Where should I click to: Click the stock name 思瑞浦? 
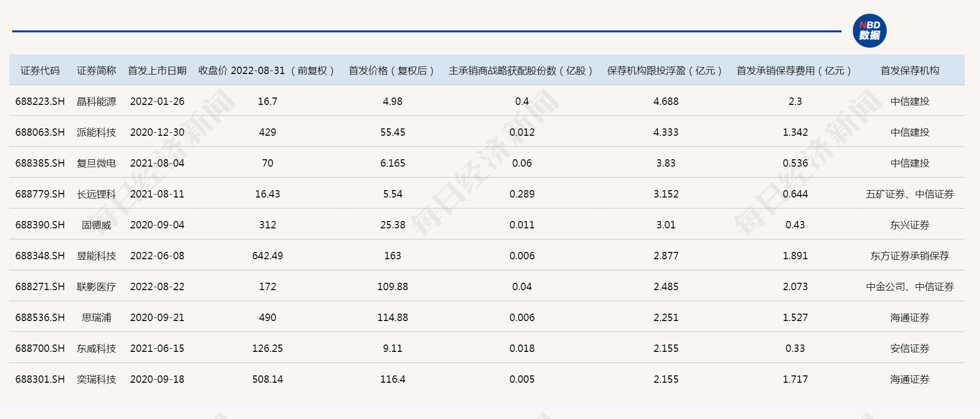[x=96, y=318]
